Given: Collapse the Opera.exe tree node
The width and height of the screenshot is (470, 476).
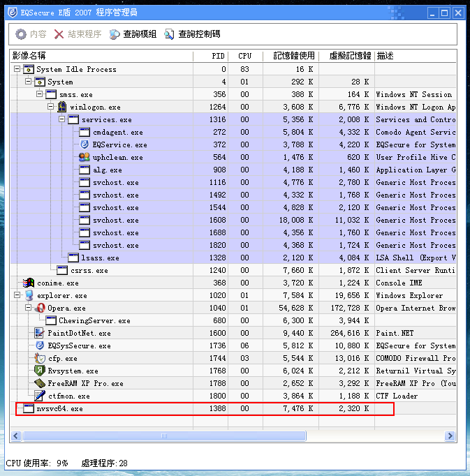Looking at the screenshot, I should 28,308.
